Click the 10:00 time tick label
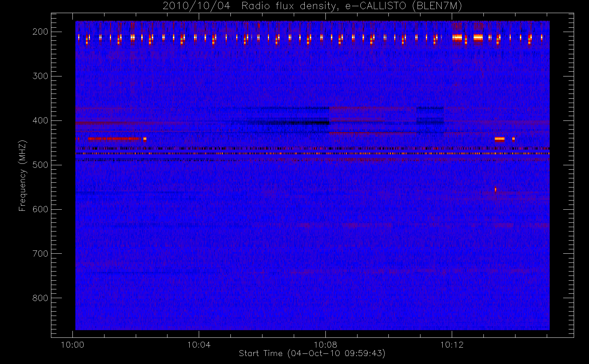 72,345
